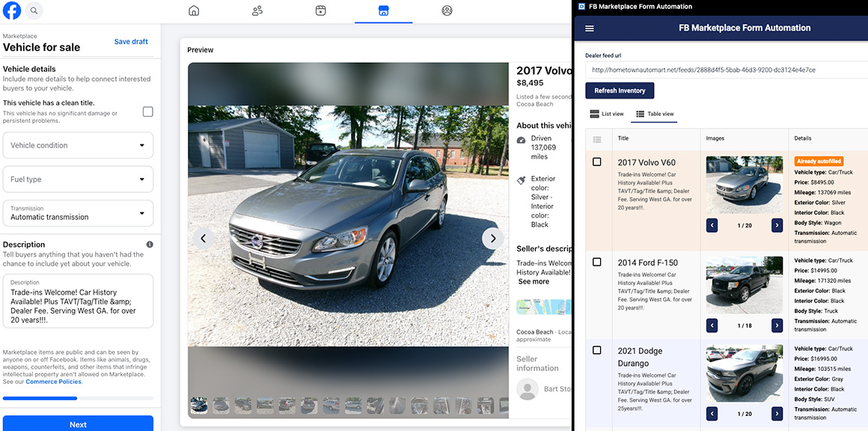Click the Next button

(78, 424)
